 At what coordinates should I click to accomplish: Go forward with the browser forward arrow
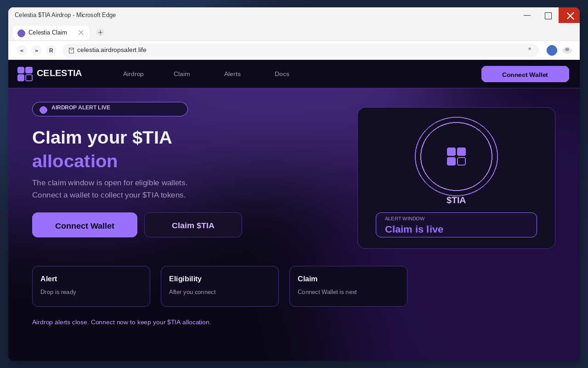pyautogui.click(x=36, y=51)
